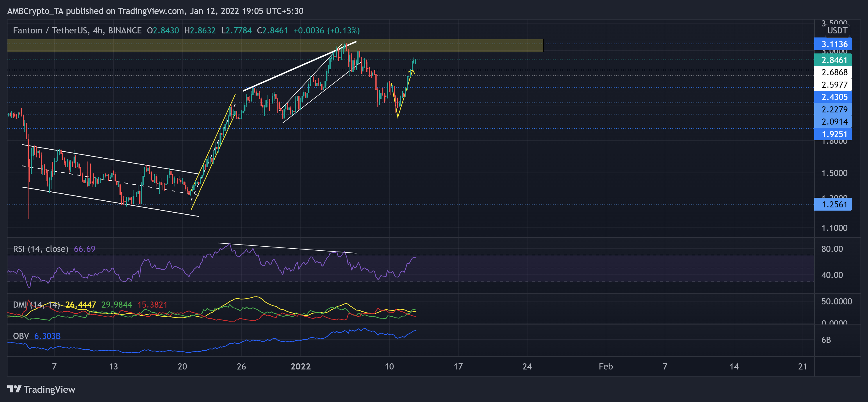Click the TradingView text link at bottom
The width and height of the screenshot is (868, 402).
coord(49,389)
